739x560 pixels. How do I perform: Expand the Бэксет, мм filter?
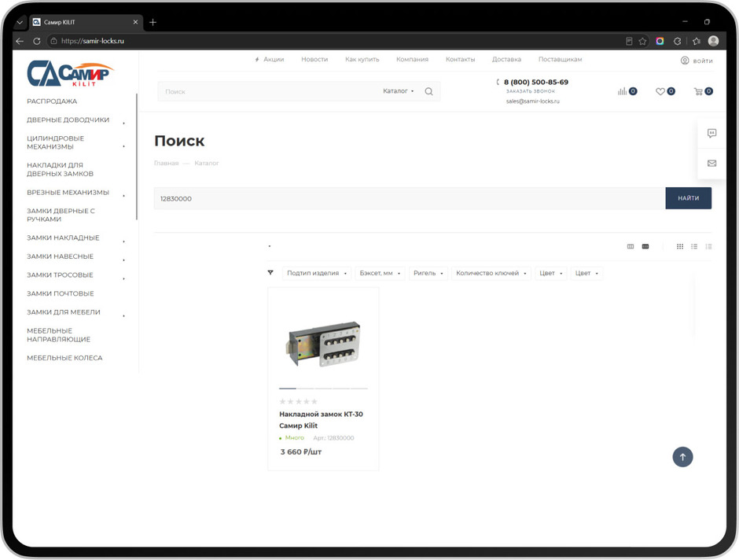click(380, 273)
